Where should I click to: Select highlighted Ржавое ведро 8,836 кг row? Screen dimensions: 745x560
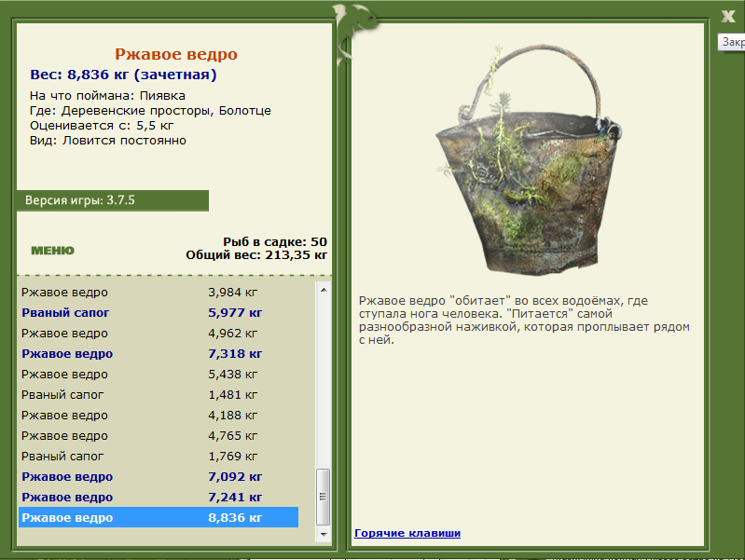[159, 517]
